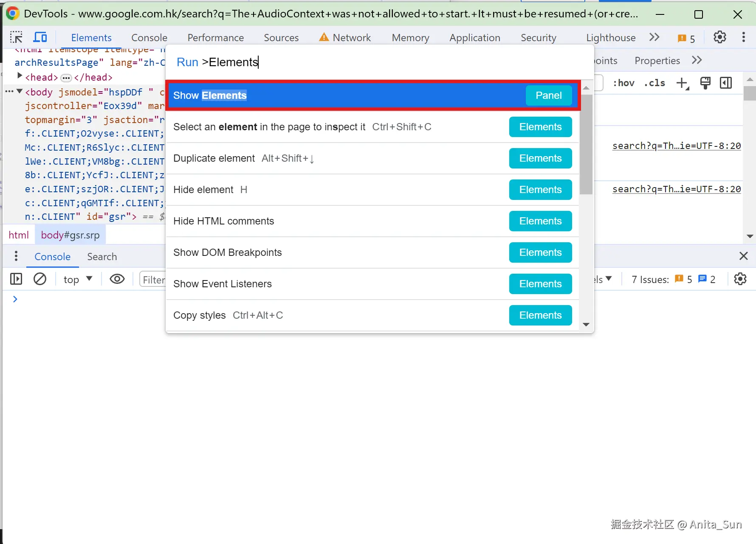Show more Styles sidebar tabs via chevron after Properties
The image size is (756, 544).
click(x=697, y=60)
